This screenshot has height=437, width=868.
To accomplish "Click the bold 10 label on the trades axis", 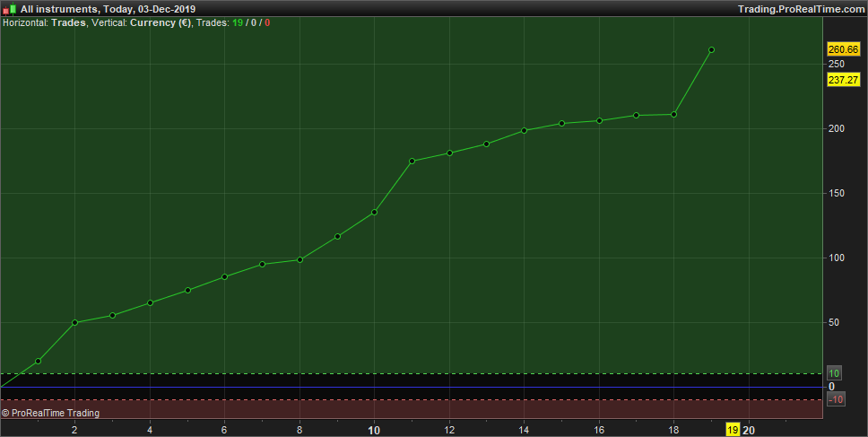I will point(374,430).
